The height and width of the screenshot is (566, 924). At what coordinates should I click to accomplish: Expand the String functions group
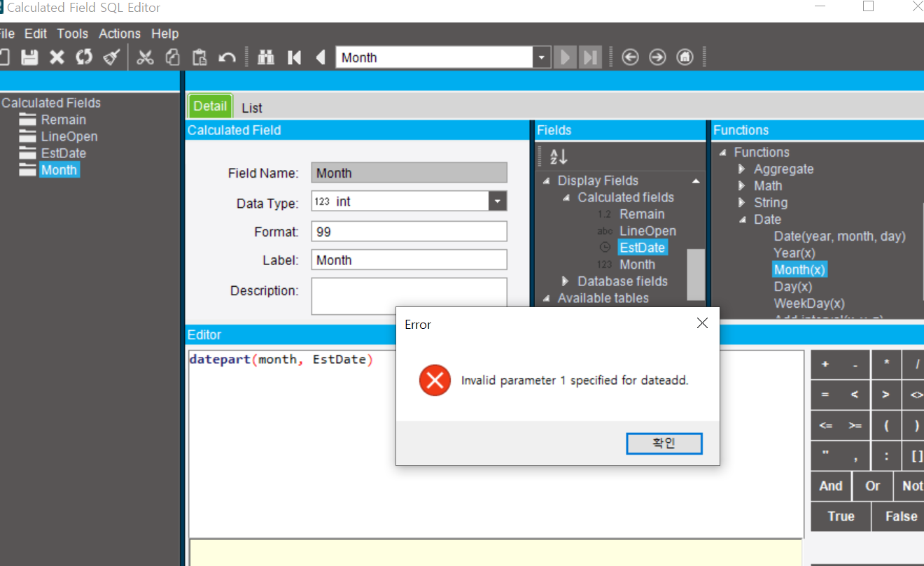pos(742,203)
